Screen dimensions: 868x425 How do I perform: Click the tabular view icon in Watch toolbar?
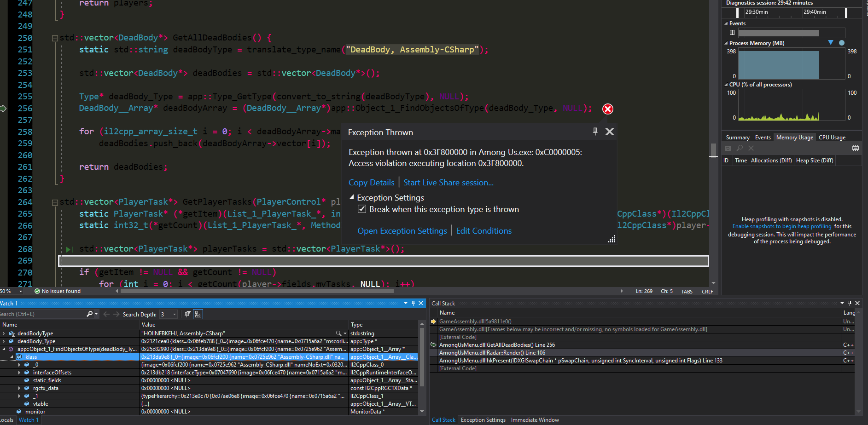tap(198, 314)
